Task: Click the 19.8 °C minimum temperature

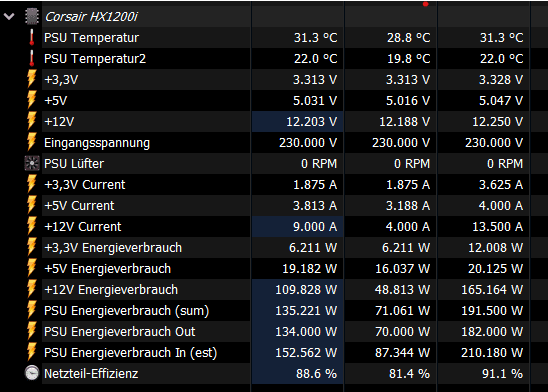Action: click(x=409, y=59)
